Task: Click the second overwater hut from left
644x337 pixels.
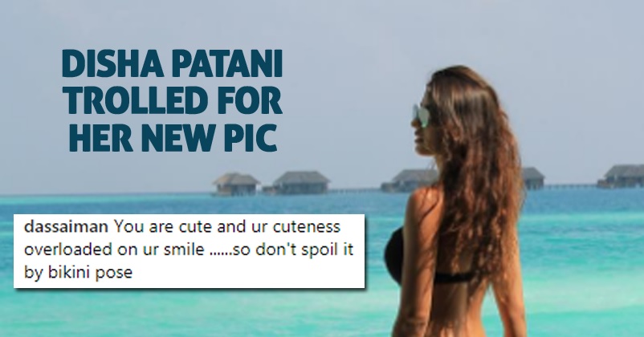Action: (x=301, y=182)
